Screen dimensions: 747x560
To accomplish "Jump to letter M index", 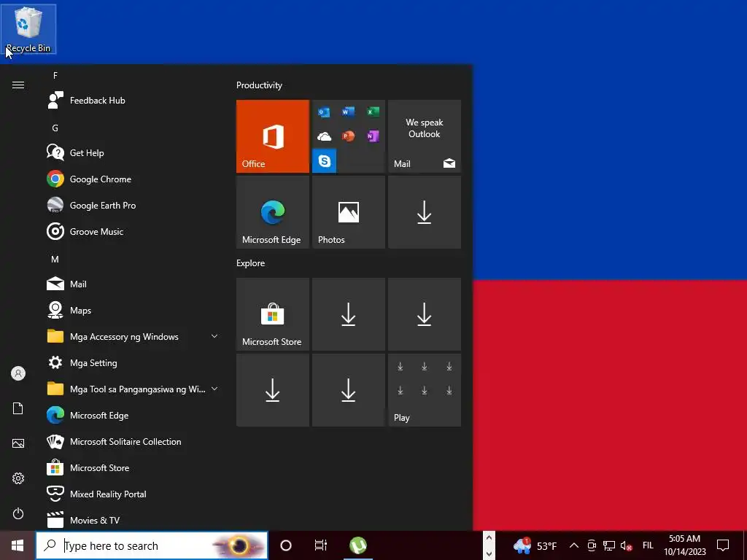I will click(55, 259).
